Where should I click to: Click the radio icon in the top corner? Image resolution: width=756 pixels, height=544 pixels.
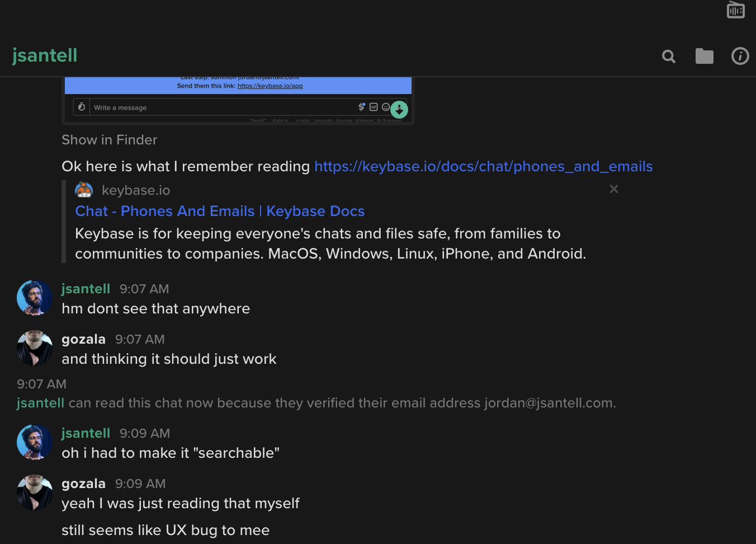pos(736,10)
